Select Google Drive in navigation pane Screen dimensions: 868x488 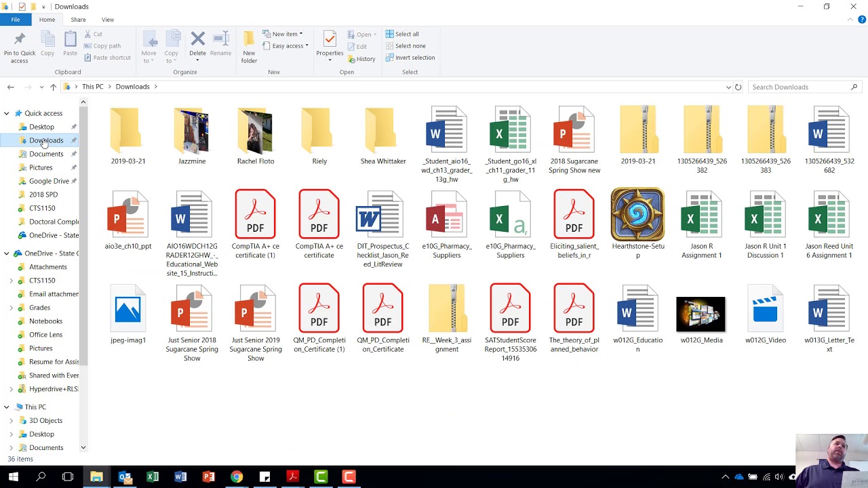click(49, 181)
